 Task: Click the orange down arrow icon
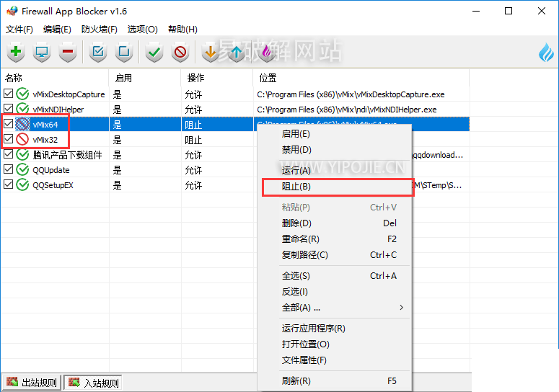click(211, 53)
